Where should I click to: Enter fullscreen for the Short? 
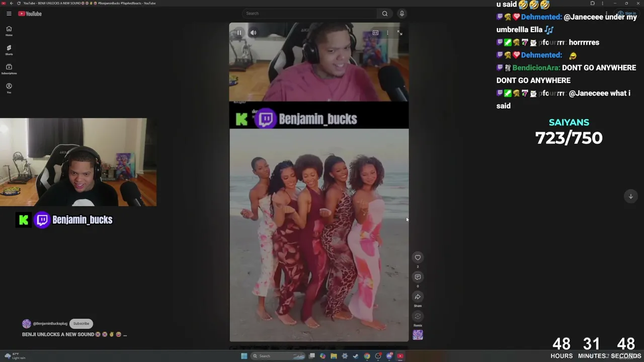tap(399, 33)
